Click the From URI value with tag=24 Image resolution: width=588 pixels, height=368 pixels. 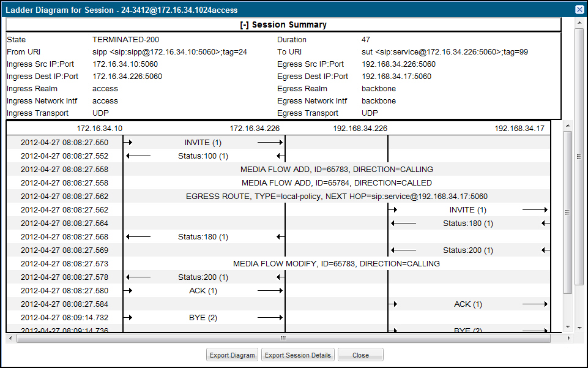click(x=170, y=52)
